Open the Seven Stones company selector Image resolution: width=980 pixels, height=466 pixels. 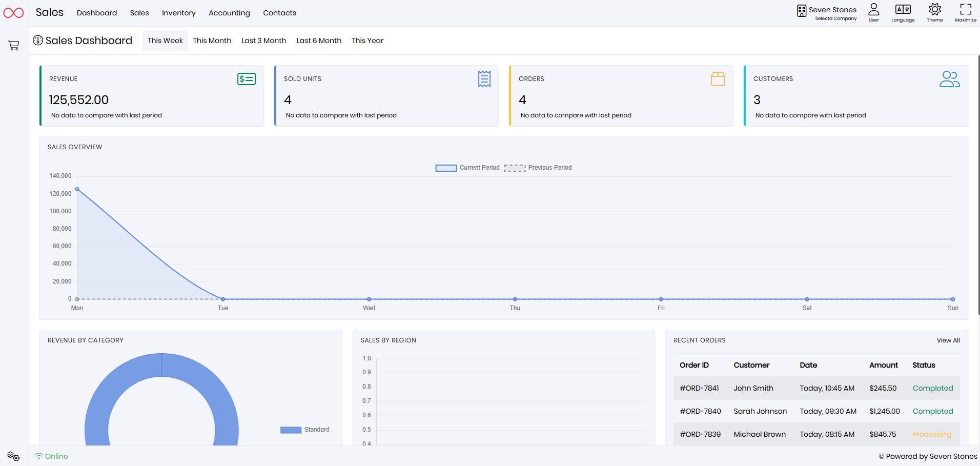(826, 12)
